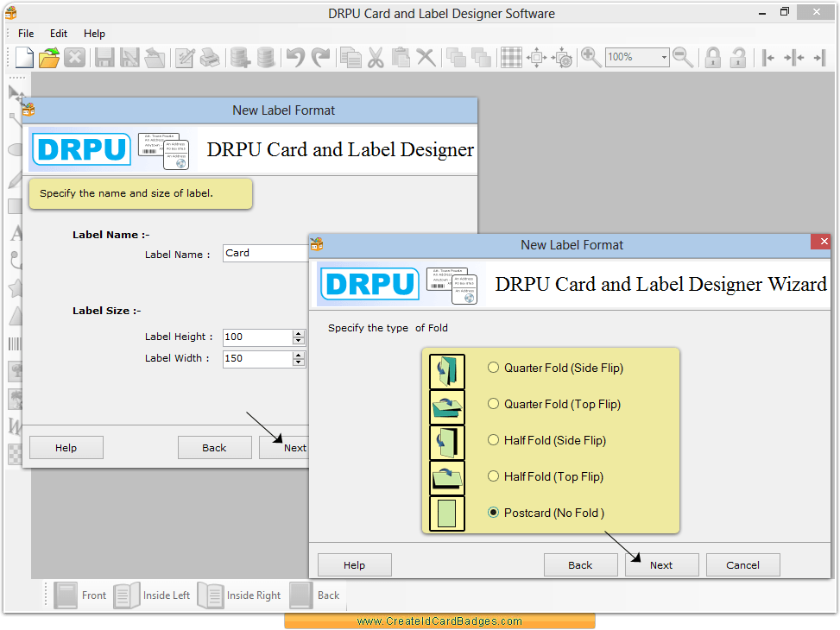Click the Save As toolbar icon

(x=129, y=57)
